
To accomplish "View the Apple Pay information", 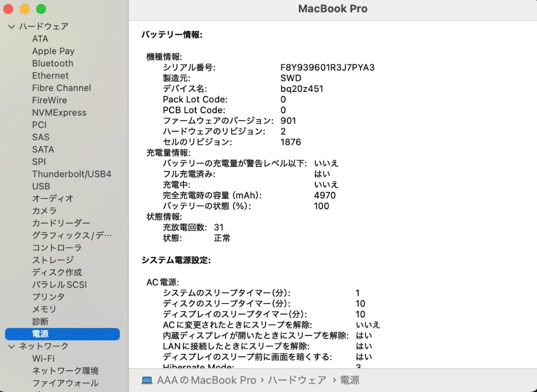I will click(x=53, y=51).
